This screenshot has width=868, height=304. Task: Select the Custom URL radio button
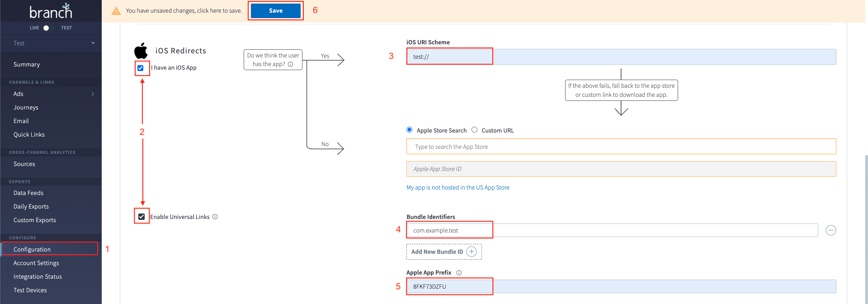[x=474, y=130]
